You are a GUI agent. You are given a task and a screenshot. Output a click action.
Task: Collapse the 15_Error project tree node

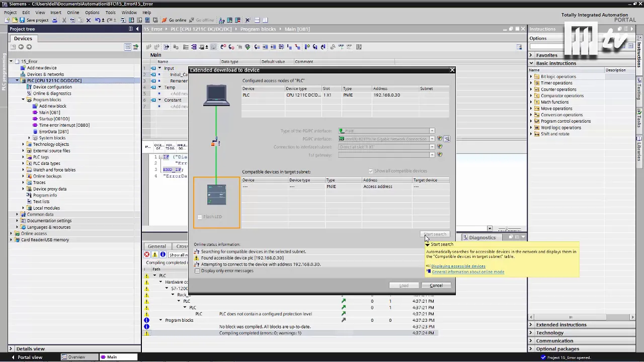click(x=11, y=61)
